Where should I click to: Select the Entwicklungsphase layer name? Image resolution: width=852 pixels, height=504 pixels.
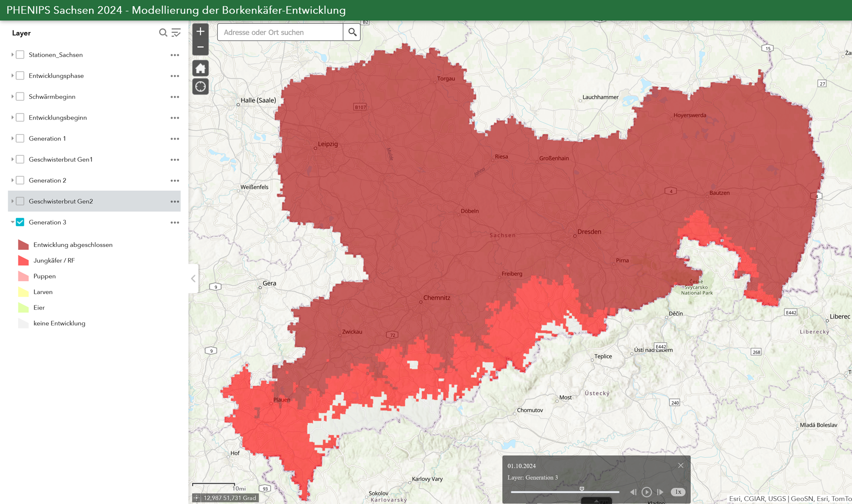(56, 76)
